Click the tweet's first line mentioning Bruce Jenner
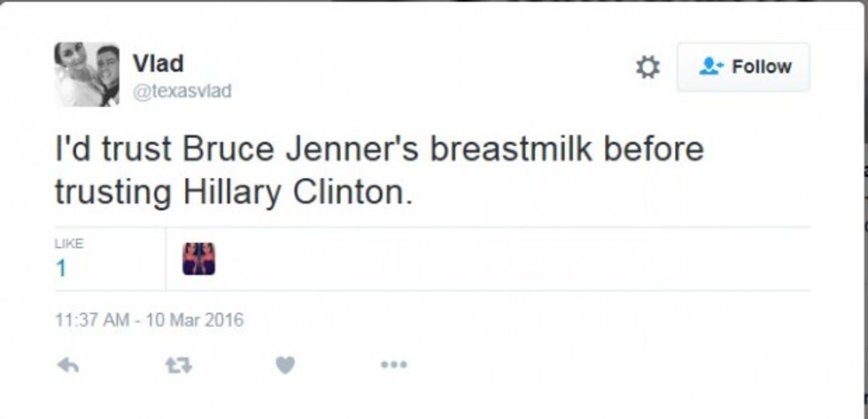 [379, 150]
